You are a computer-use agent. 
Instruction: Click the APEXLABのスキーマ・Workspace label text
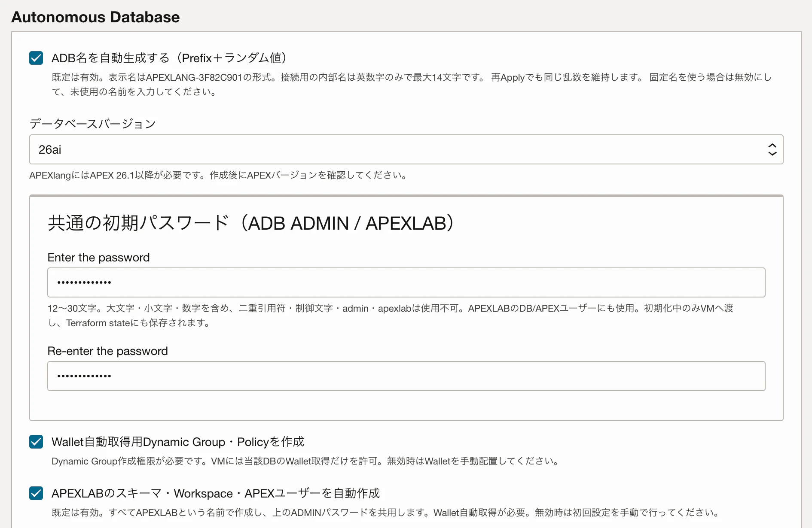[216, 493]
